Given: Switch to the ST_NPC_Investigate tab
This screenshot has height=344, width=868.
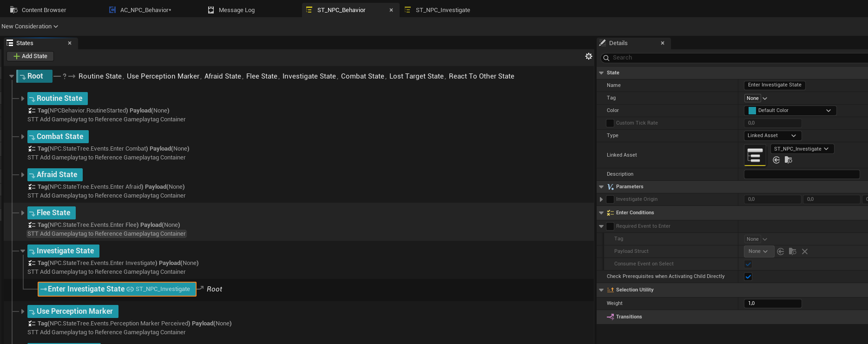Looking at the screenshot, I should (x=442, y=10).
